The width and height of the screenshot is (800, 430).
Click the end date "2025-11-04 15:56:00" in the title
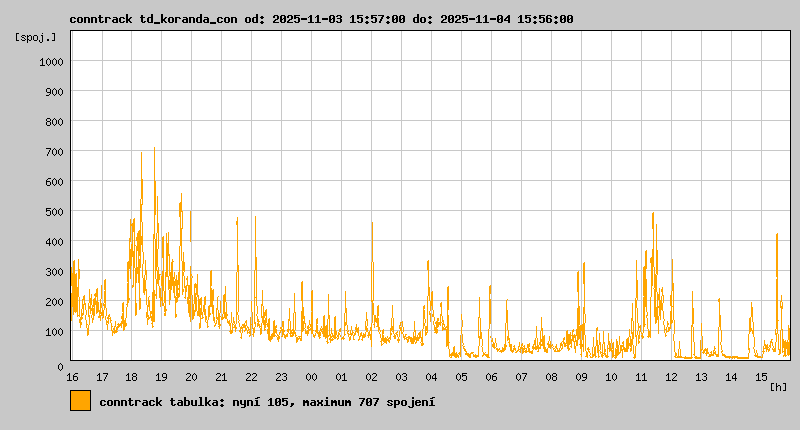tap(508, 19)
